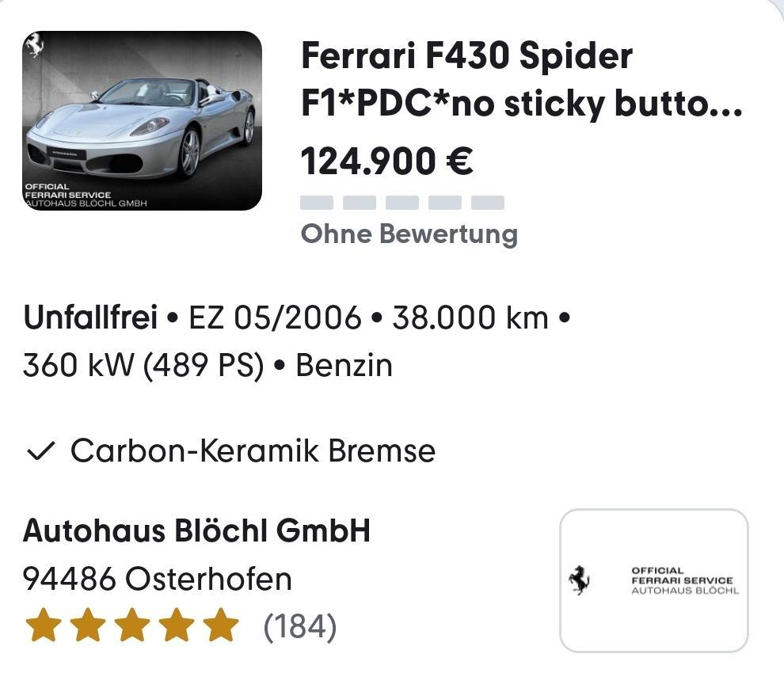This screenshot has height=688, width=784.
Task: Click the 38.000 km mileage text
Action: [x=470, y=317]
